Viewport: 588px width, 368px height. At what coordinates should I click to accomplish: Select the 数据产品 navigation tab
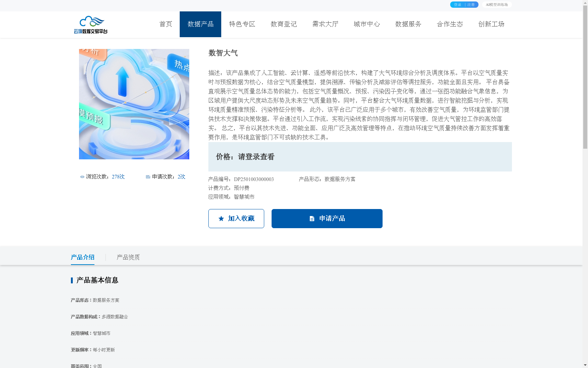(x=200, y=24)
